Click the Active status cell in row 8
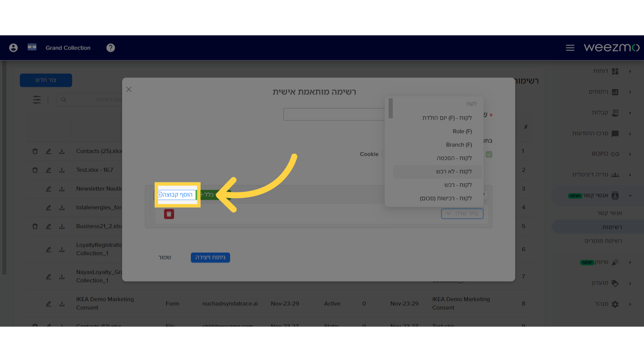 (332, 304)
